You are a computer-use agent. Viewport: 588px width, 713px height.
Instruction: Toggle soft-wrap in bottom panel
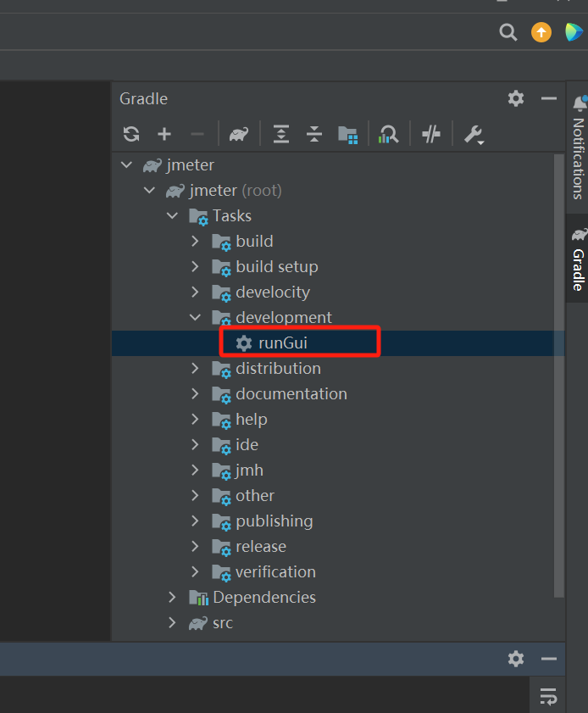[548, 696]
